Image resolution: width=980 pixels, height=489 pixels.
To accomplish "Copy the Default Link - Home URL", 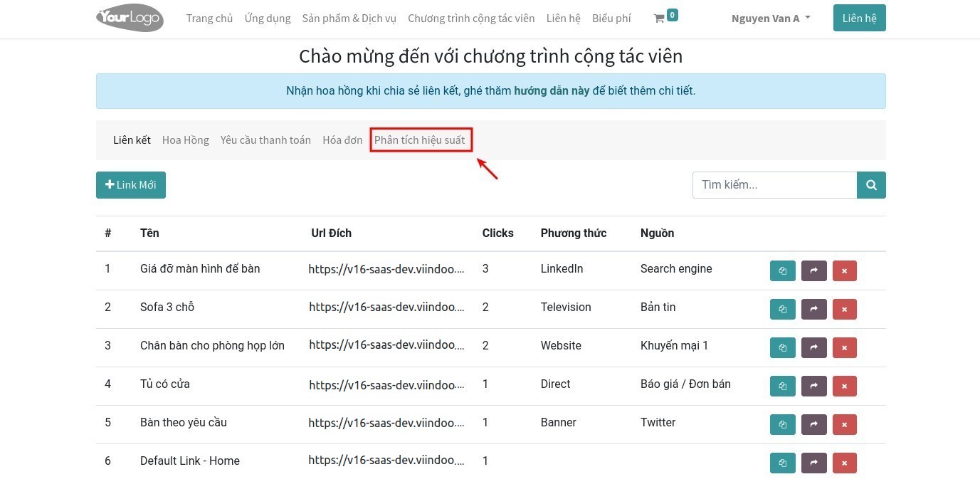I will [783, 463].
